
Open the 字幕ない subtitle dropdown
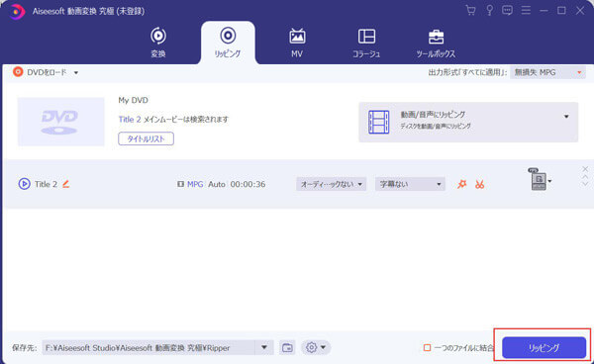[x=410, y=184]
